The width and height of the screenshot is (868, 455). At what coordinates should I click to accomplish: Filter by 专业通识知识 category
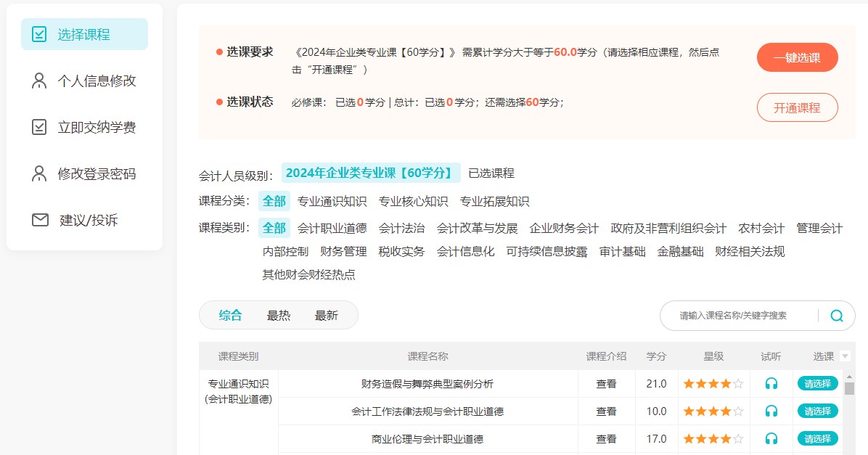[332, 202]
